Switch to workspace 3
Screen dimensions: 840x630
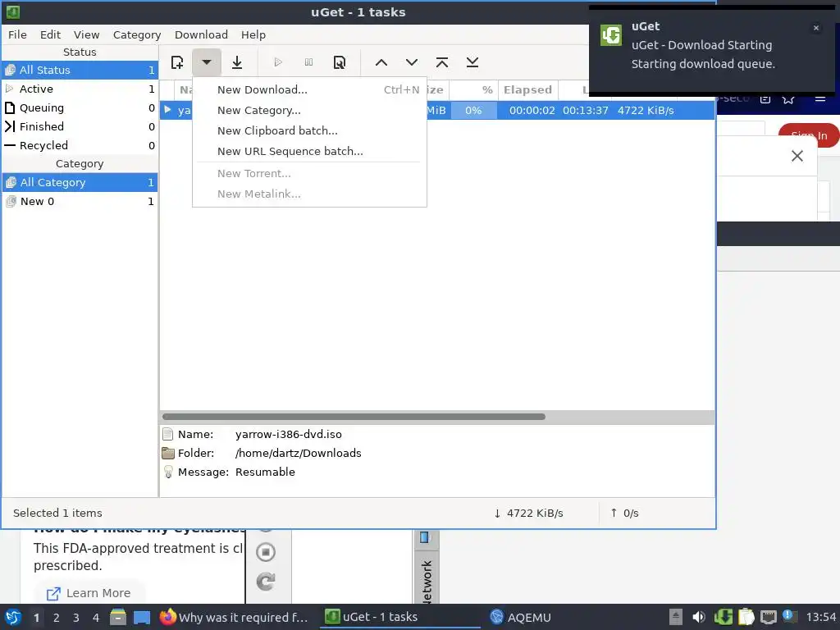point(76,618)
